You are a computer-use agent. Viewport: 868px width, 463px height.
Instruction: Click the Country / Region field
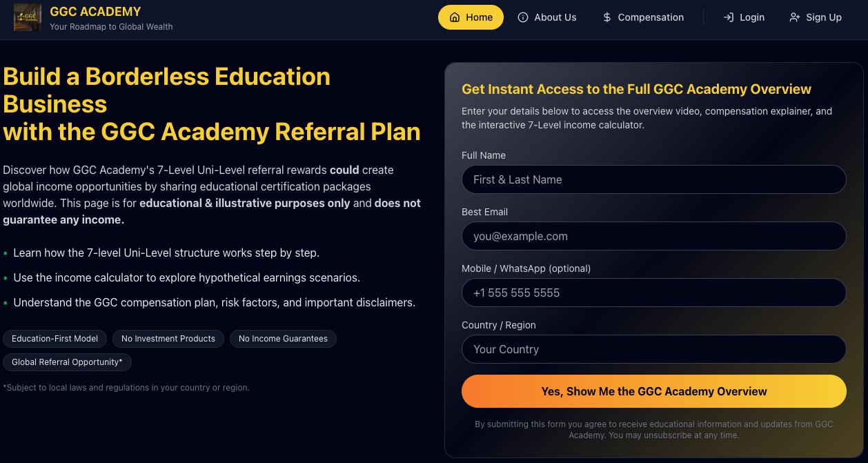click(653, 349)
